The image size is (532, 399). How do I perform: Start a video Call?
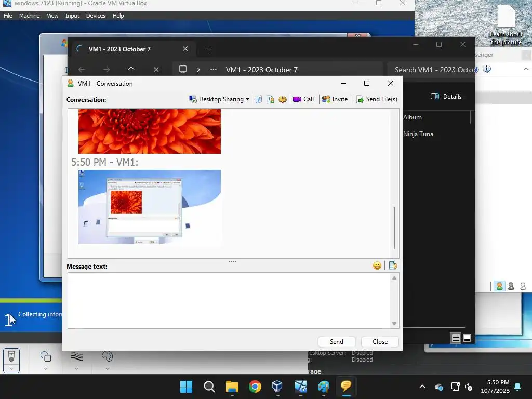[x=303, y=99]
